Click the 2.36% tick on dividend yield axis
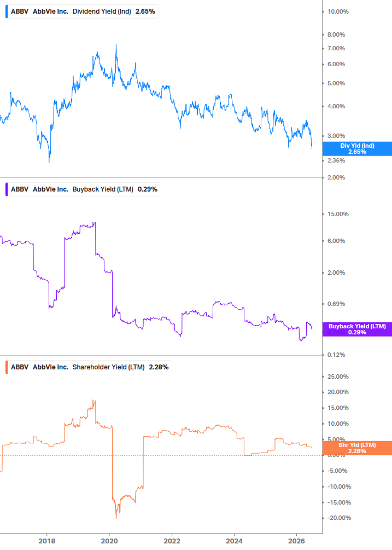 click(336, 161)
